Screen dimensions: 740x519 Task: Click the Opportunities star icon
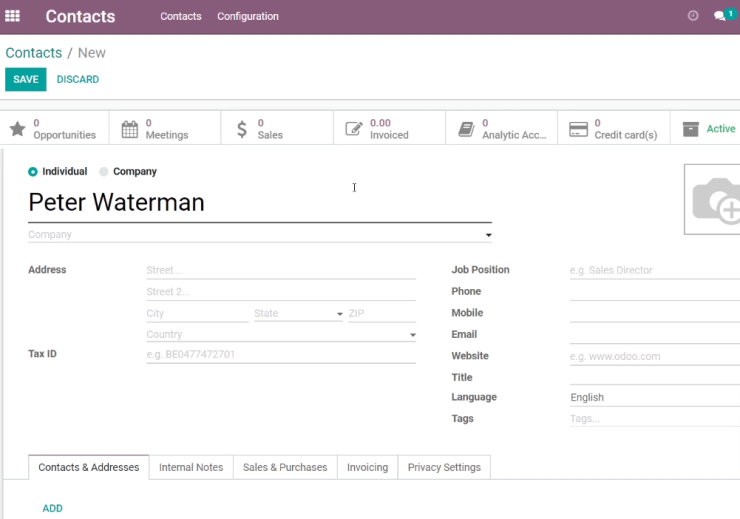pos(17,128)
